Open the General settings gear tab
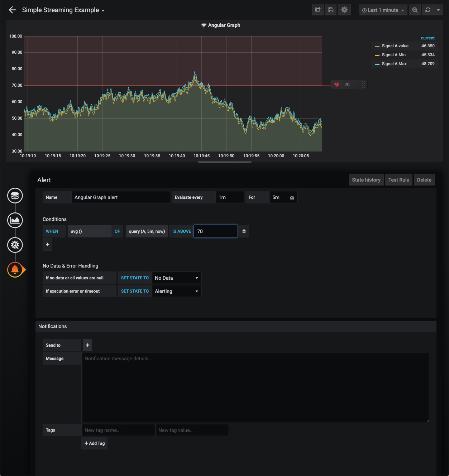Image resolution: width=449 pixels, height=476 pixels. [x=15, y=245]
